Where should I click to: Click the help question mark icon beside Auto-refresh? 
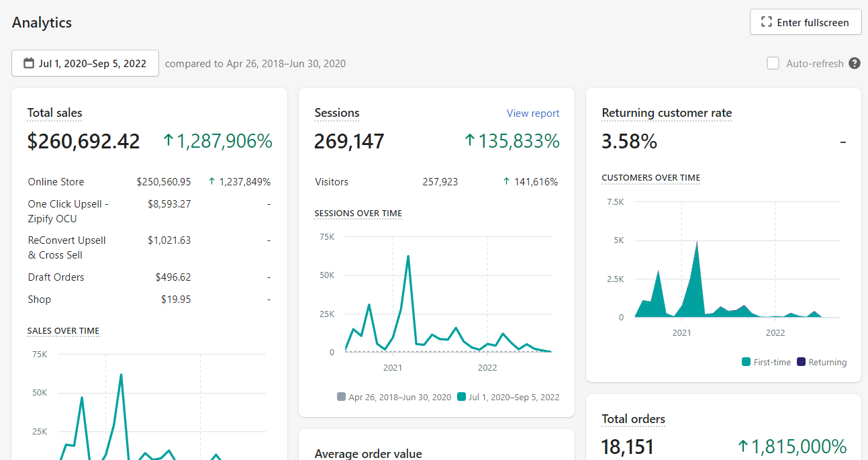(855, 63)
